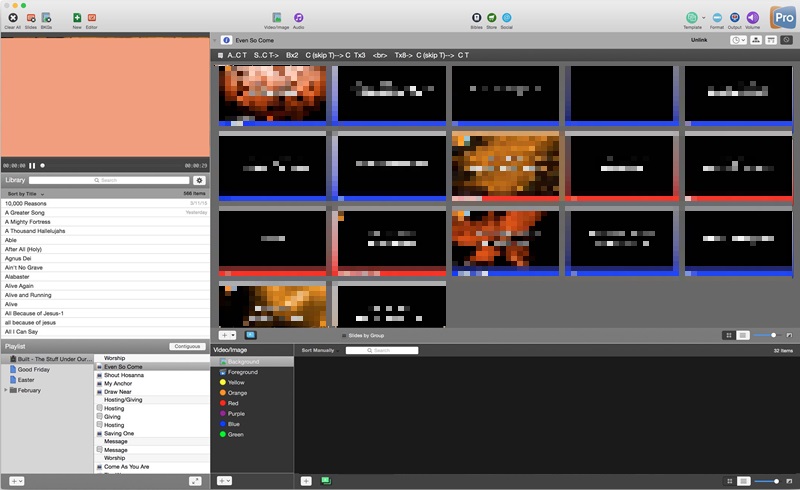Open the Editor from the toolbar
This screenshot has width=800, height=490.
coord(92,18)
